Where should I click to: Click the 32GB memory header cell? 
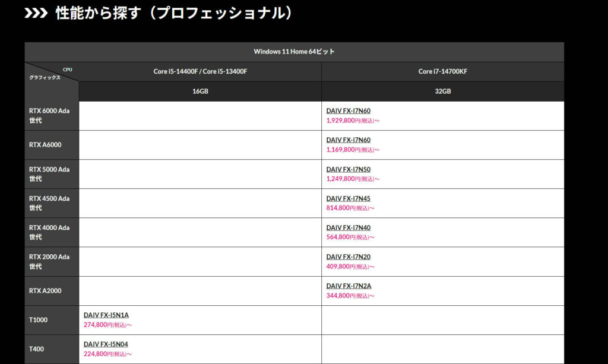[x=442, y=91]
